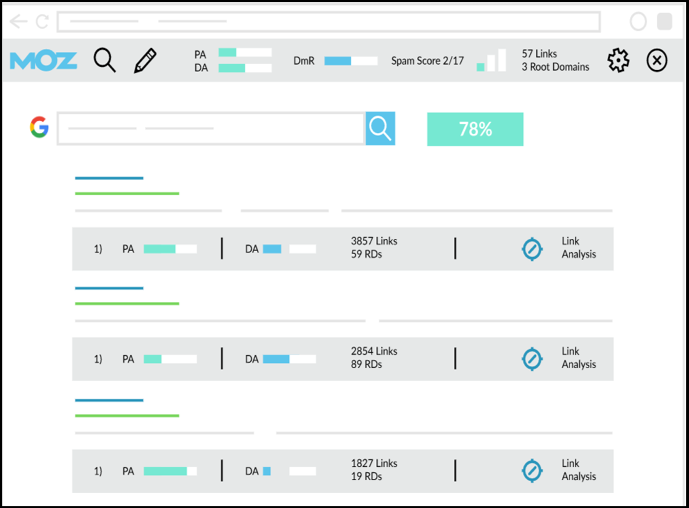This screenshot has width=689, height=508.
Task: Click the first search result title link
Action: (109, 178)
